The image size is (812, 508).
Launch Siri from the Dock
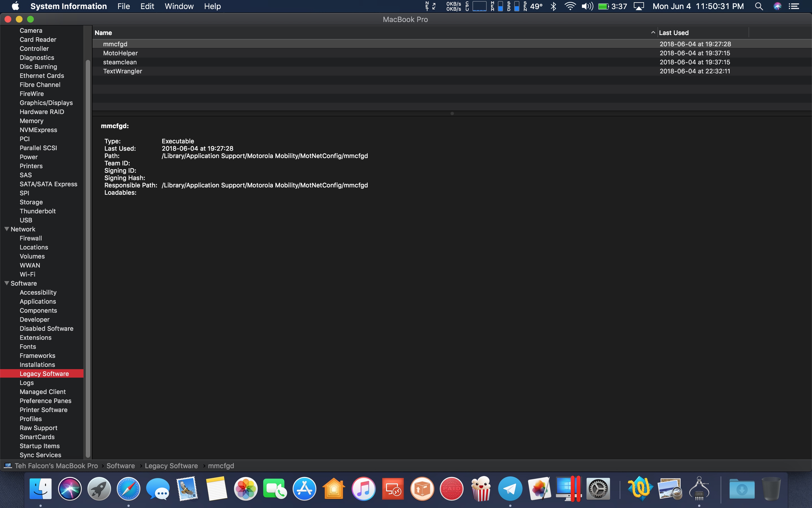click(x=70, y=489)
